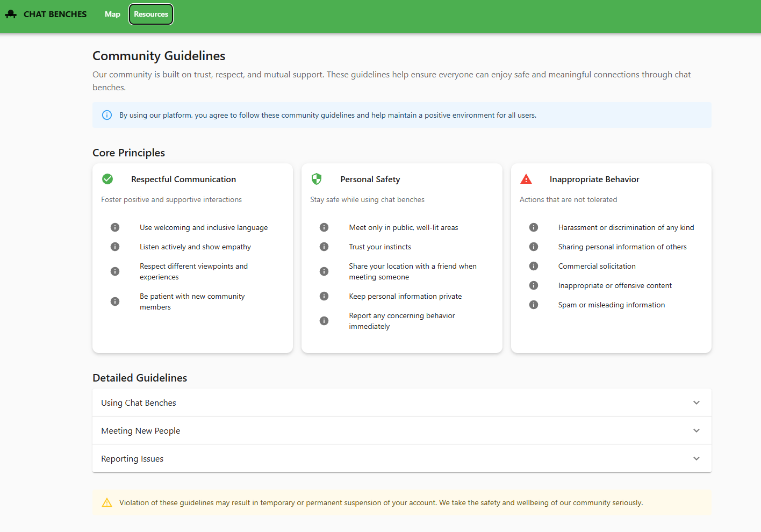Click the red warning triangle for Inappropriate Behavior

(x=526, y=179)
